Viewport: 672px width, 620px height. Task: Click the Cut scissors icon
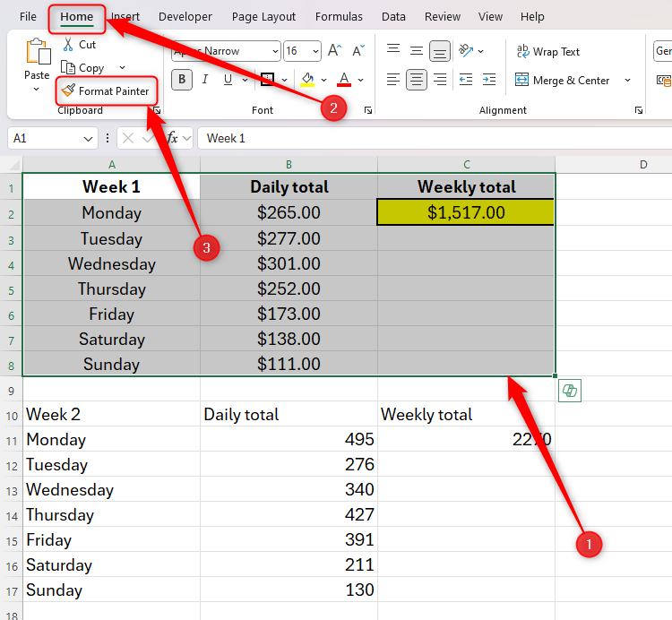point(68,45)
